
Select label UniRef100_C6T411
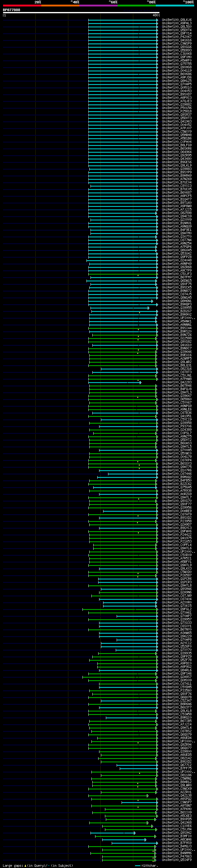click(177, 684)
